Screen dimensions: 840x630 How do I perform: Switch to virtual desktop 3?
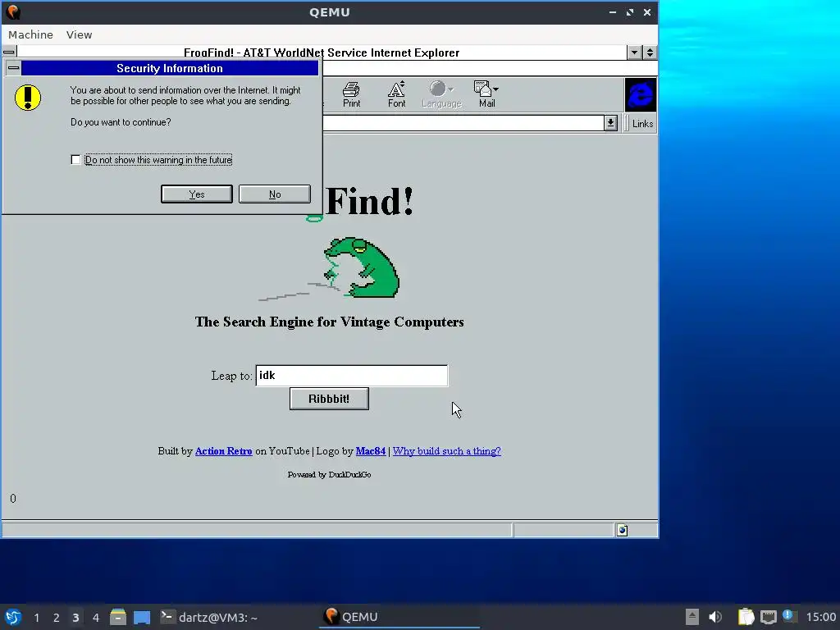pos(75,618)
